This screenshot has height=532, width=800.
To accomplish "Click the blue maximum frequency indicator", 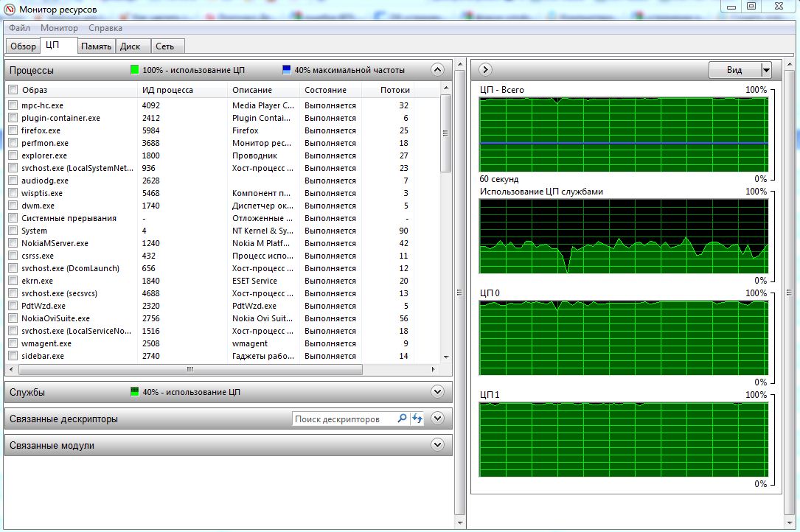I will point(286,70).
